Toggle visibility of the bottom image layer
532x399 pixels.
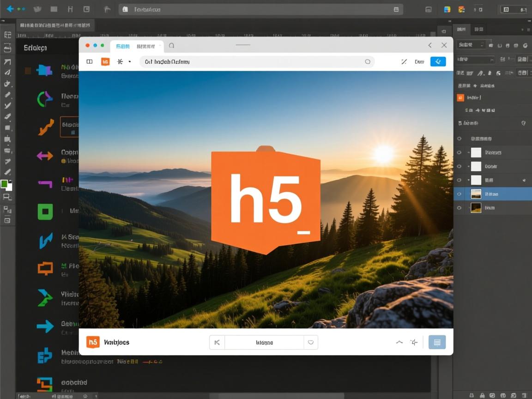459,207
